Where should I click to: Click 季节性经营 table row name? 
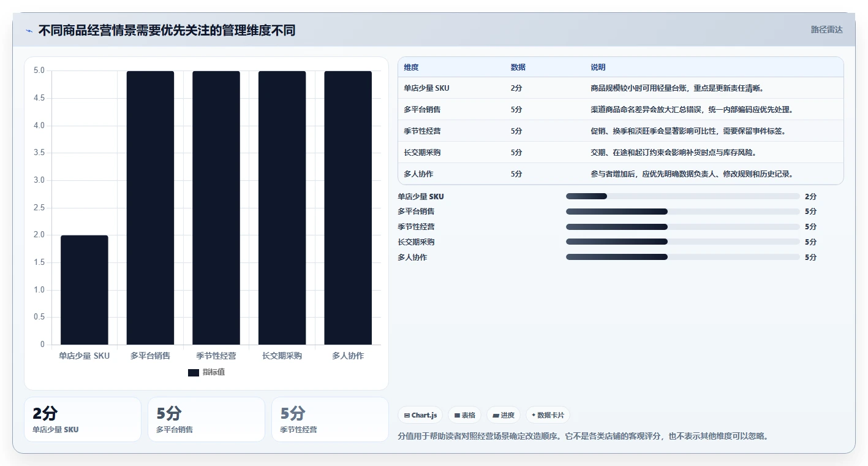click(422, 131)
